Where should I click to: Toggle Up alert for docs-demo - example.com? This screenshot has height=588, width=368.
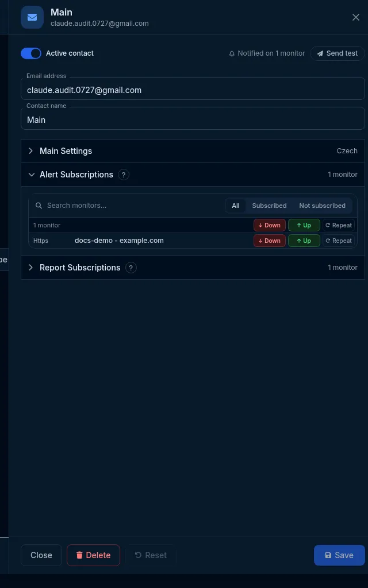(x=304, y=241)
